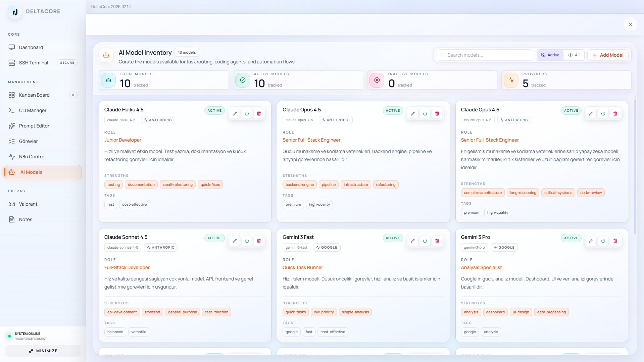644x362 pixels.
Task: Delete the Gemini 3 Pro model
Action: 615,241
